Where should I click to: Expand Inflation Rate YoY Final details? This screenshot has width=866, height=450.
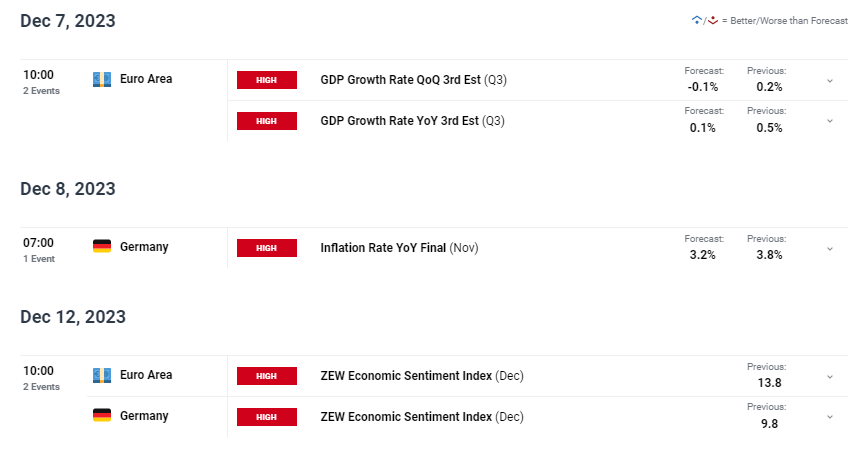click(830, 249)
